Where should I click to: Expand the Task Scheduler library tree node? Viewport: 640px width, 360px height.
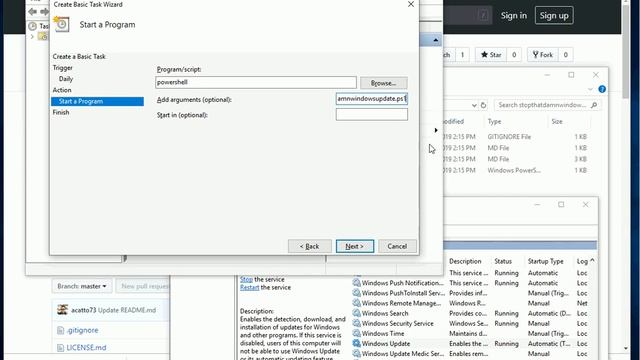point(32,37)
